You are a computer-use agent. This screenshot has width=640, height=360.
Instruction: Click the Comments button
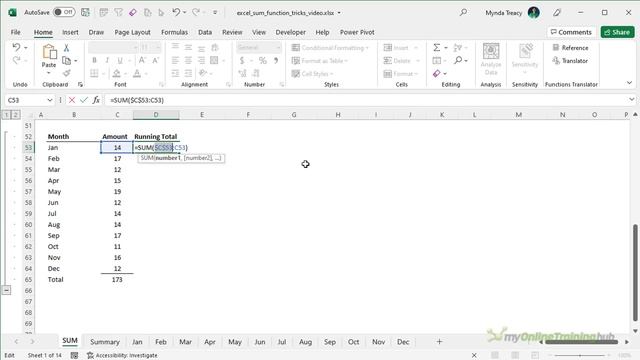point(571,32)
